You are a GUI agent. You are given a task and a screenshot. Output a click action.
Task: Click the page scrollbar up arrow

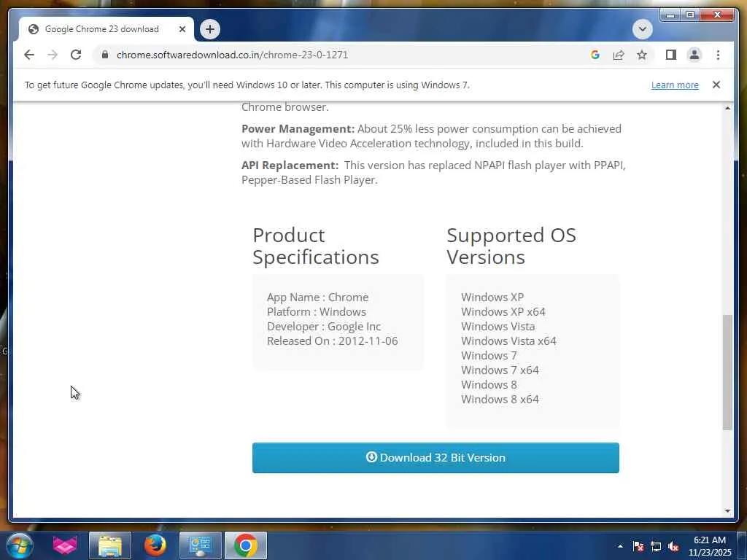point(727,108)
